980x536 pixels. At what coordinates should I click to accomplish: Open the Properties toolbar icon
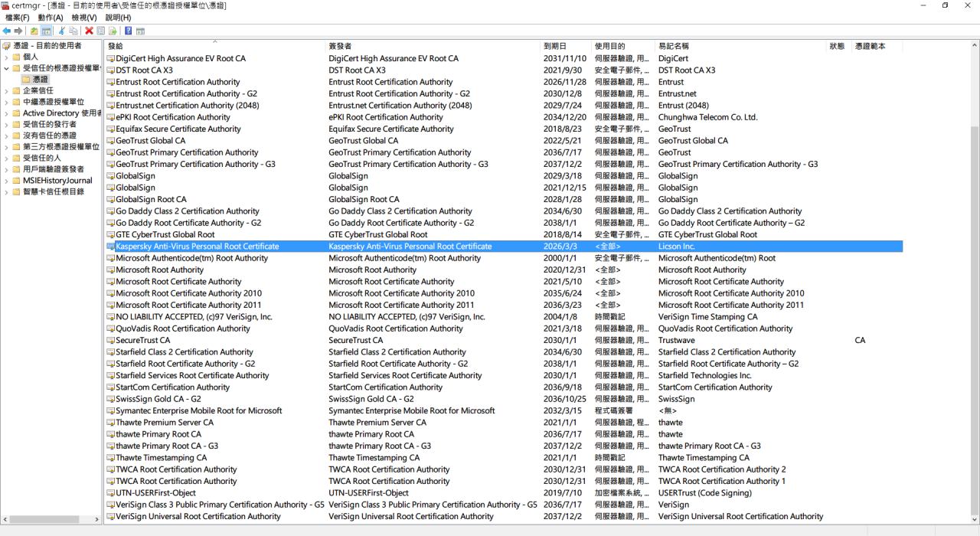pos(101,31)
